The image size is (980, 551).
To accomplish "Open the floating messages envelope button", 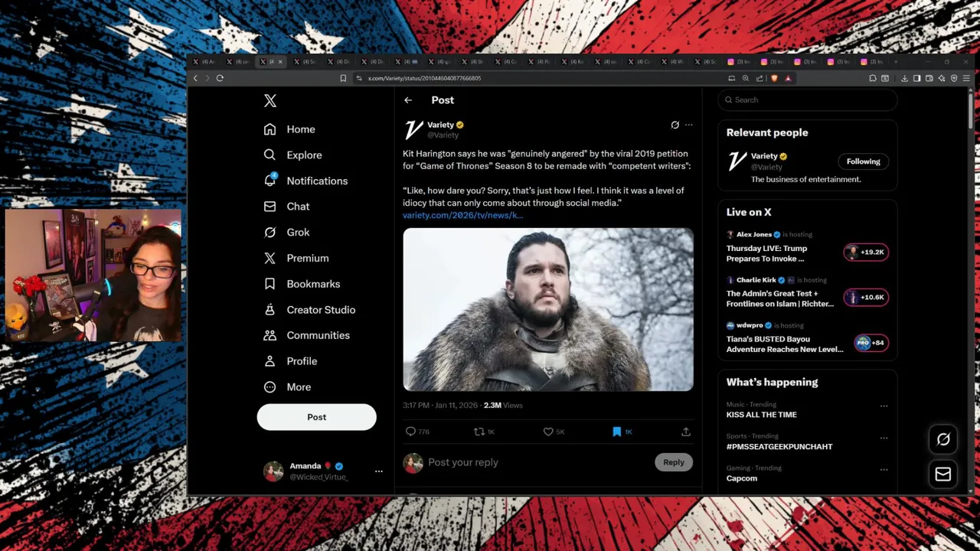I will [x=943, y=474].
